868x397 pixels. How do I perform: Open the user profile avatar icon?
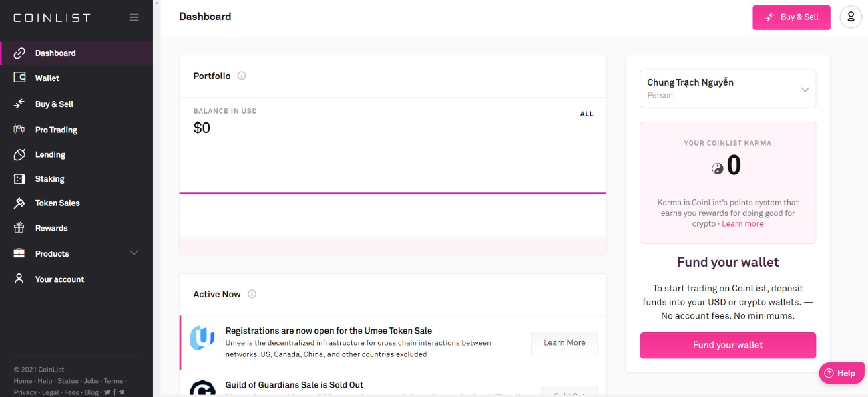coord(851,17)
